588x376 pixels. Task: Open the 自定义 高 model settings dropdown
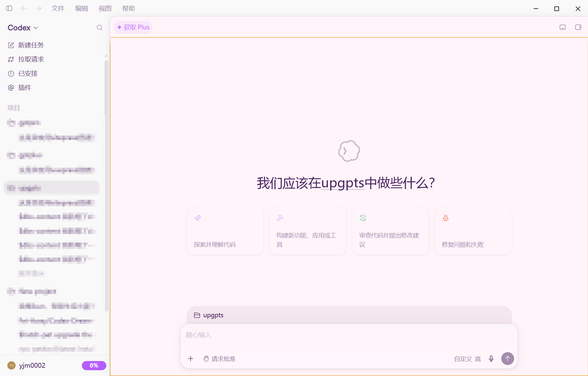[467, 359]
